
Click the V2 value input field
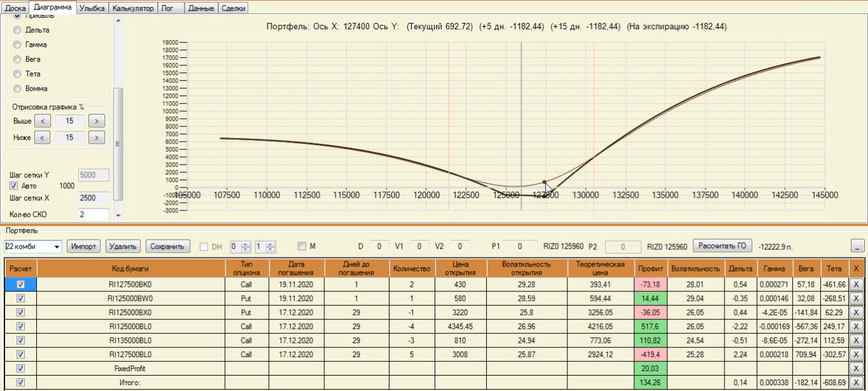point(460,246)
